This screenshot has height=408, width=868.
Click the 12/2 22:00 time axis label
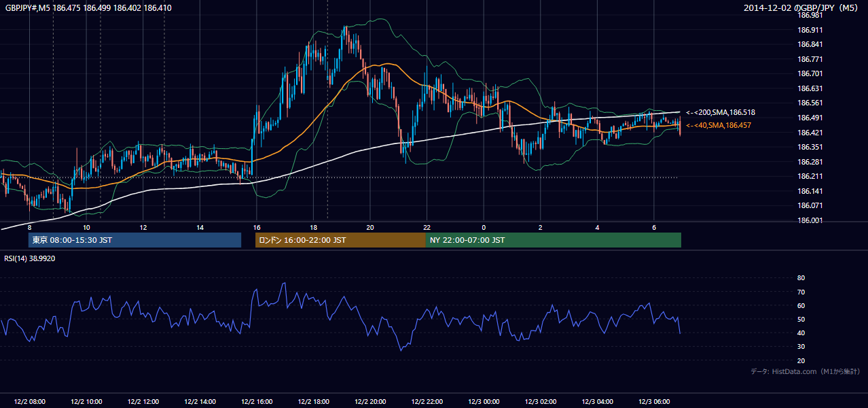coord(427,402)
